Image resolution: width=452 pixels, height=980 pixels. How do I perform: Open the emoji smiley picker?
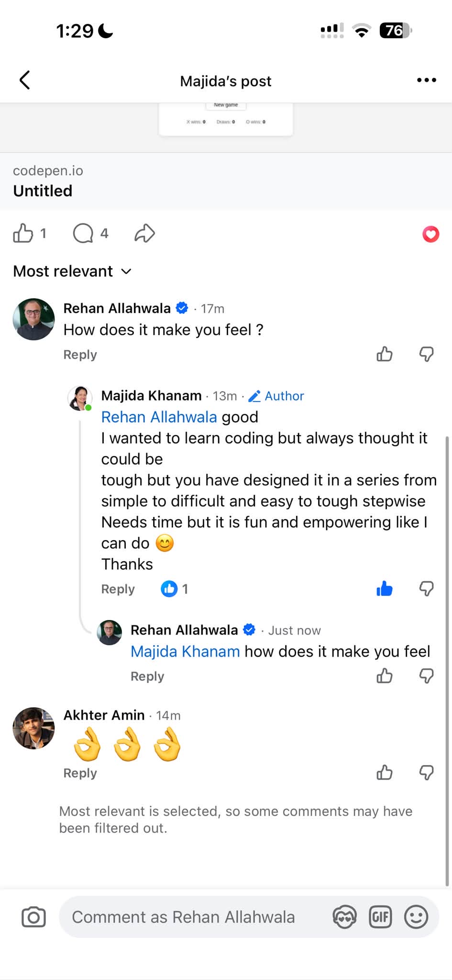(416, 917)
